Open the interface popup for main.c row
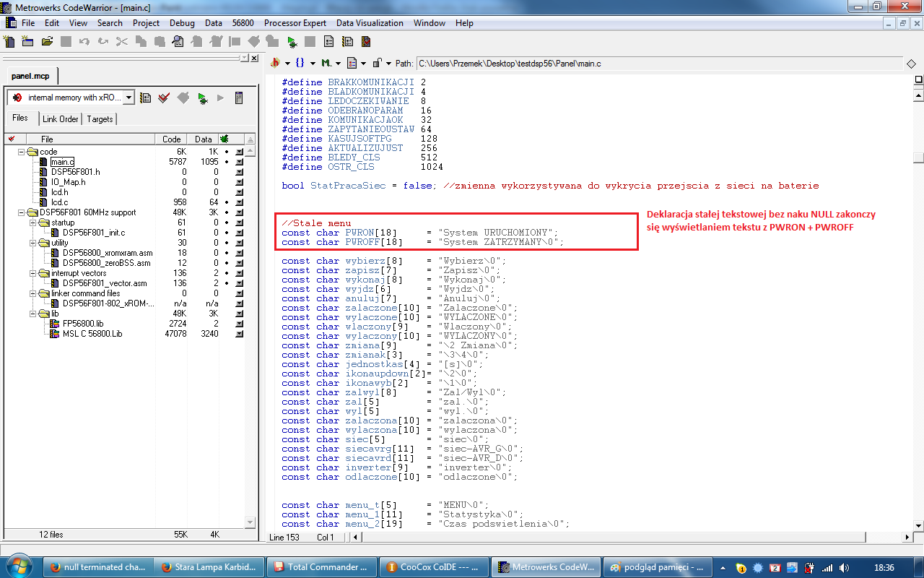Viewport: 924px width, 578px height. click(239, 162)
